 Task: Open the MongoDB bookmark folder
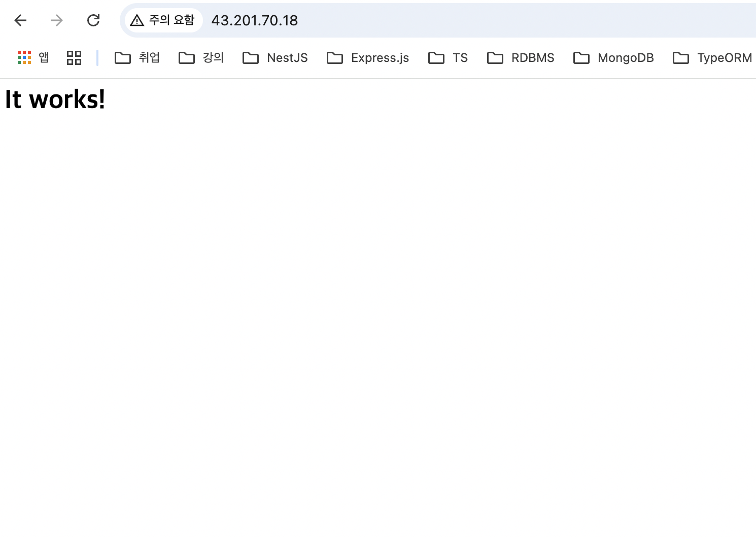(614, 57)
